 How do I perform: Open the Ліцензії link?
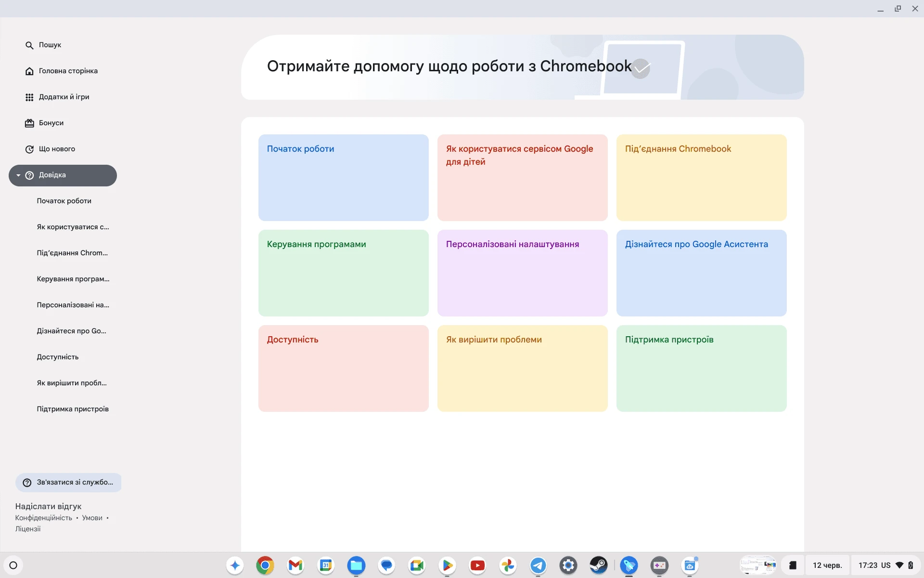click(28, 529)
